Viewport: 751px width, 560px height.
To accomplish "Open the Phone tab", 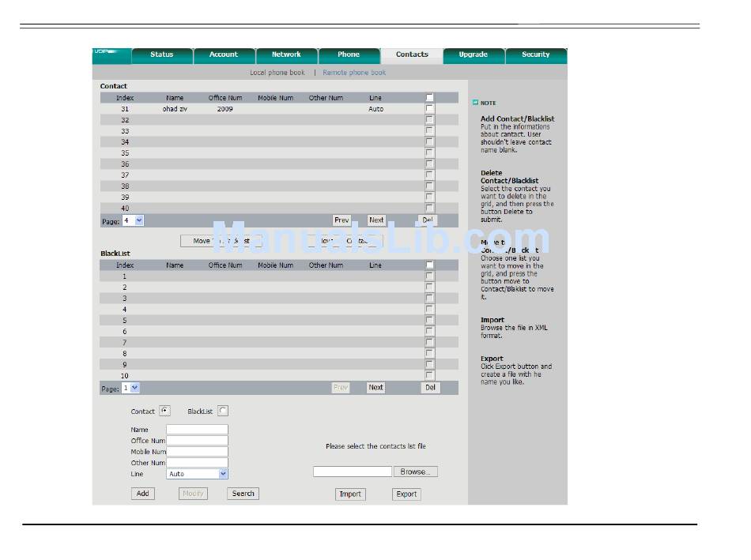I will coord(349,55).
